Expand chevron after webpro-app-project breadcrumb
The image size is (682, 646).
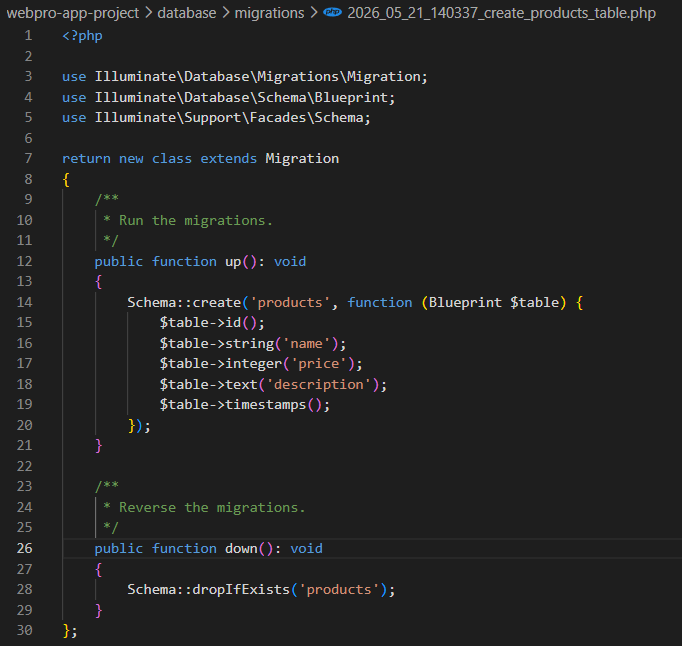tap(149, 13)
